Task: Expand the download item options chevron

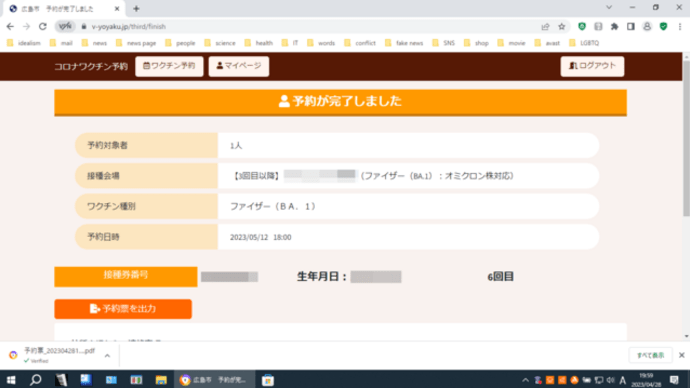Action: click(x=107, y=355)
